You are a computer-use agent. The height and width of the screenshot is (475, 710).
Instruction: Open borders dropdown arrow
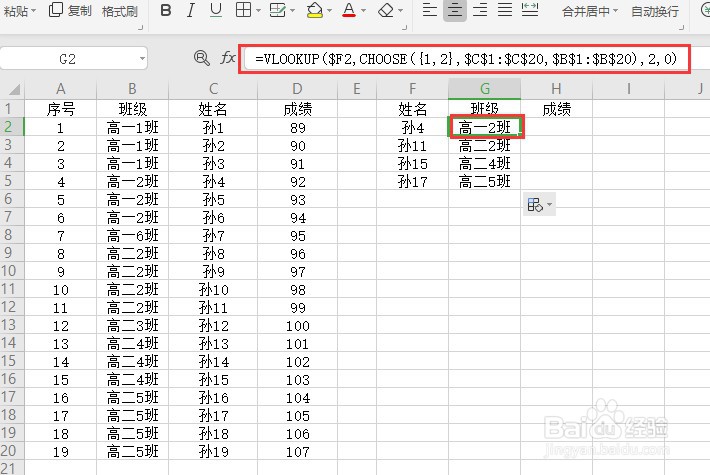point(258,11)
